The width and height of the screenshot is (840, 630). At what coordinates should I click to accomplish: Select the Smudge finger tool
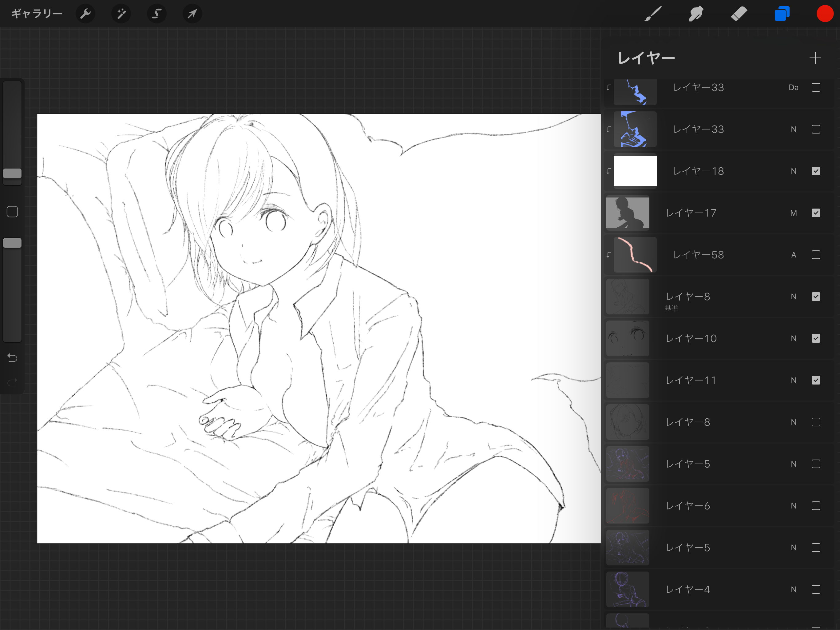696,14
